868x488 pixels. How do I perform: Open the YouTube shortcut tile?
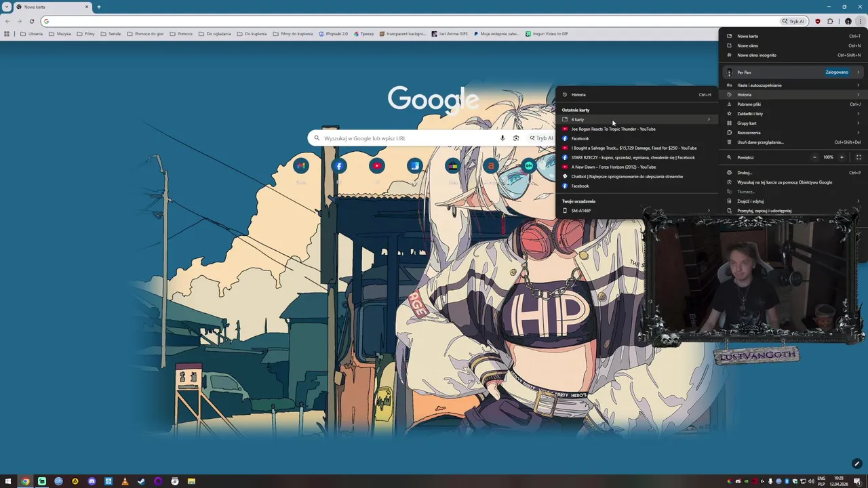tap(377, 166)
